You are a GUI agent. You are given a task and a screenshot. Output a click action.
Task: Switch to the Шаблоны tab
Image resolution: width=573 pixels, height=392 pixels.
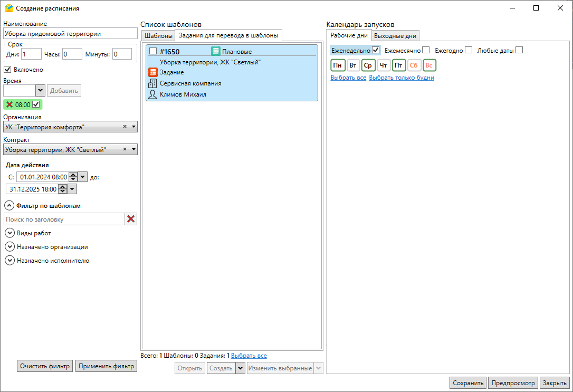click(158, 36)
